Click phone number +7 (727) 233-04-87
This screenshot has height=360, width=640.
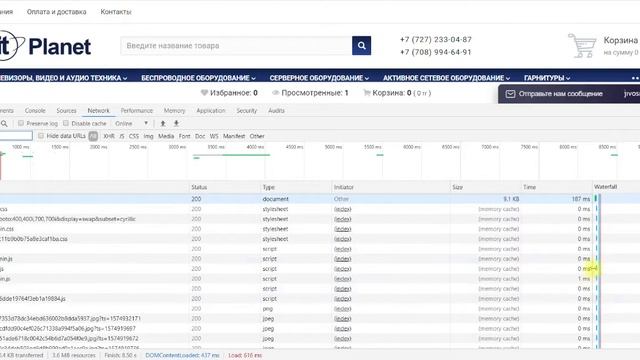[436, 40]
